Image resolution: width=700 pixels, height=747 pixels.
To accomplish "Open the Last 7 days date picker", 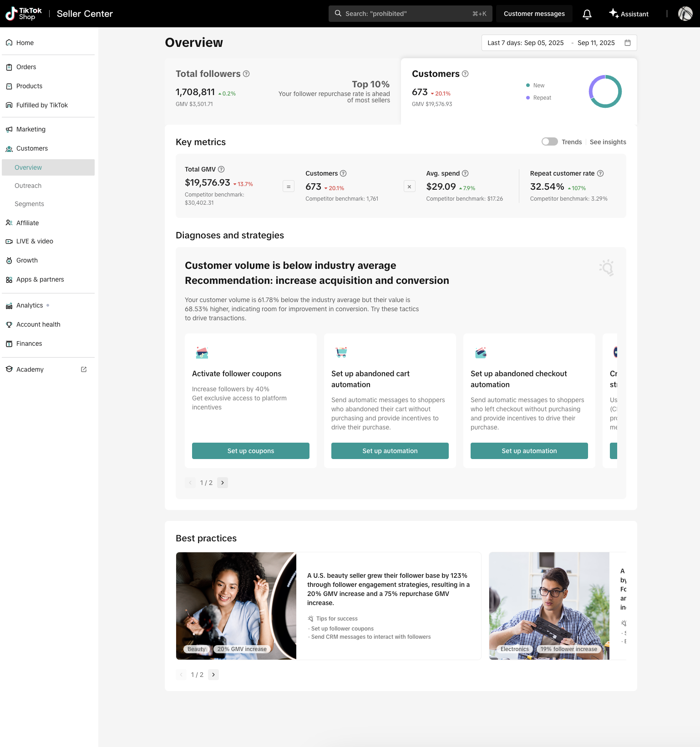I will [x=526, y=43].
